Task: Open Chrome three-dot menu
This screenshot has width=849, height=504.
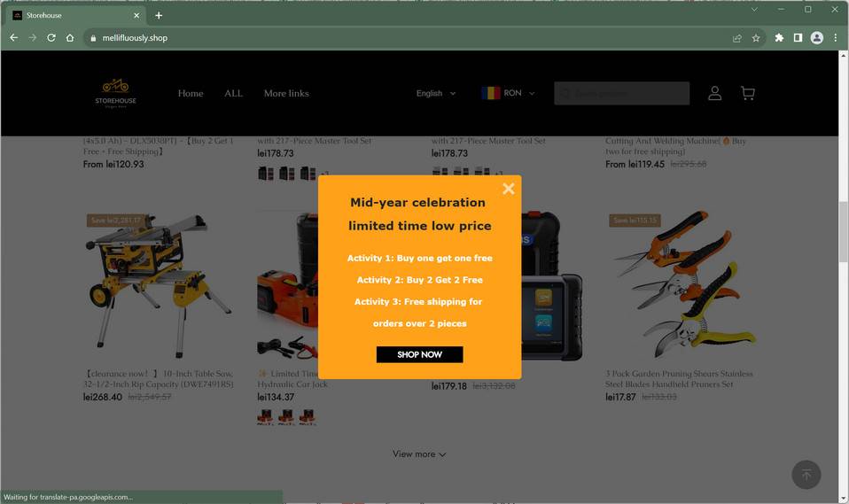Action: [836, 38]
